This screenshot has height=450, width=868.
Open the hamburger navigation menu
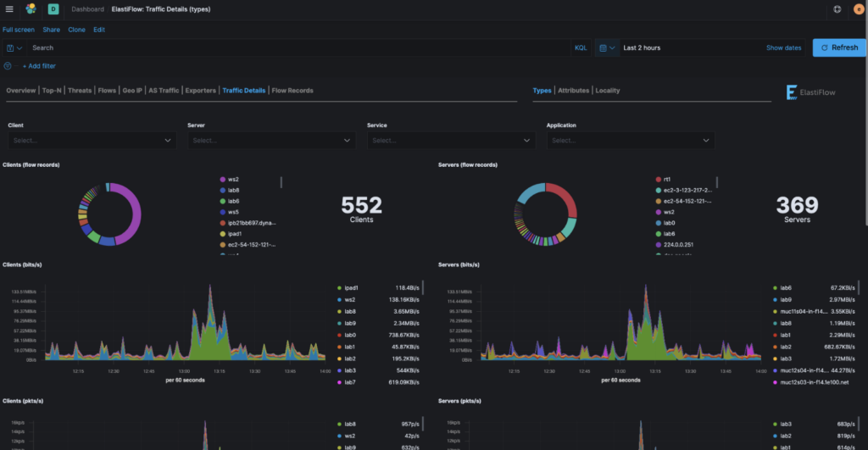pos(9,8)
